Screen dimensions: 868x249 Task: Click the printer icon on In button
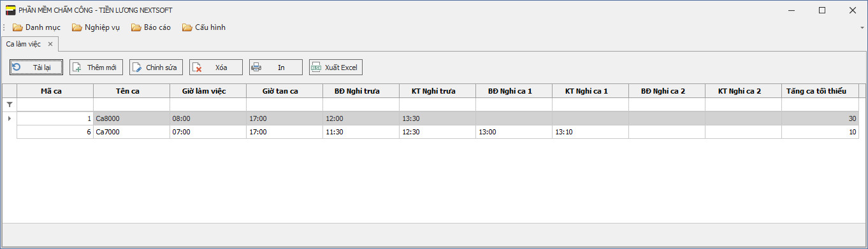click(257, 67)
